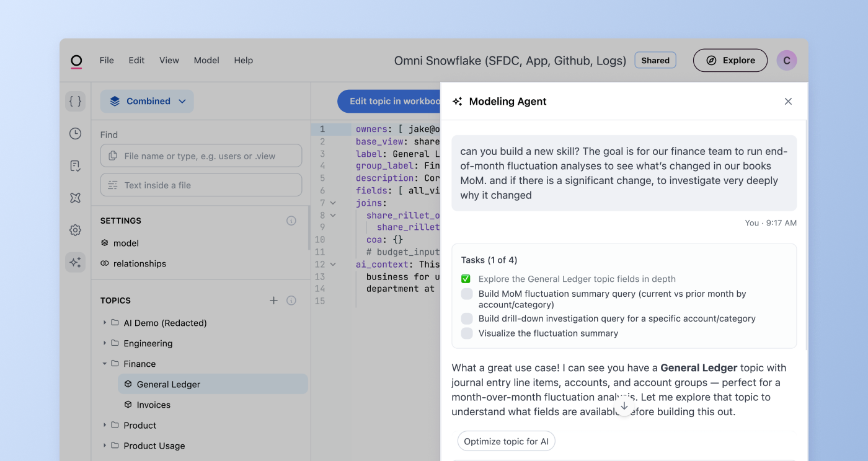
Task: Expand the Product Usage folder
Action: (105, 446)
